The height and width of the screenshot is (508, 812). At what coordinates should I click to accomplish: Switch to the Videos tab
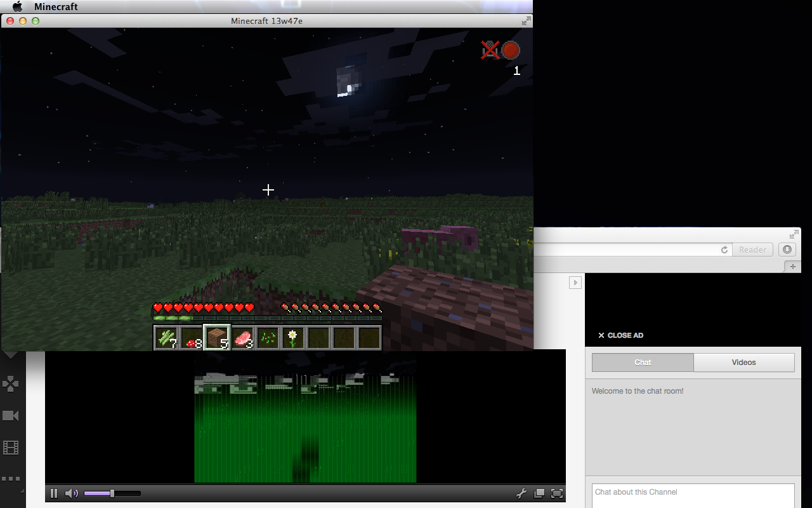(x=744, y=363)
